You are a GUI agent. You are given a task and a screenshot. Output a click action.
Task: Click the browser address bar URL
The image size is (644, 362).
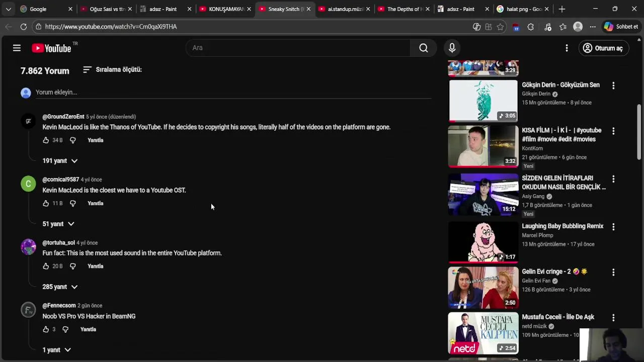point(111,27)
